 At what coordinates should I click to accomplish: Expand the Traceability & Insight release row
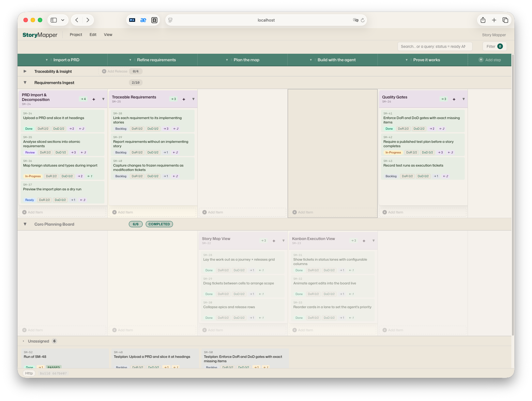pyautogui.click(x=25, y=71)
